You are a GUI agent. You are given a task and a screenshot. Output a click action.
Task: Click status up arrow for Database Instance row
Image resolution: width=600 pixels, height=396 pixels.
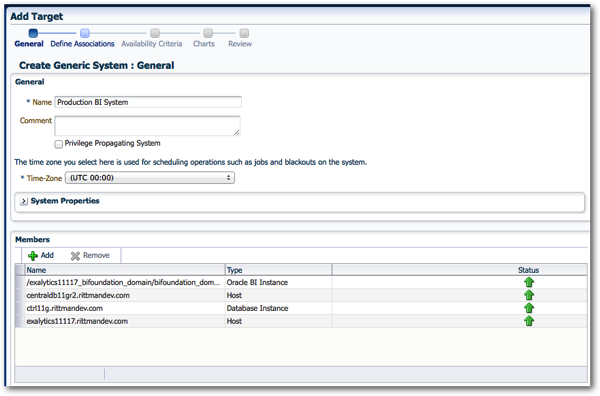point(529,308)
